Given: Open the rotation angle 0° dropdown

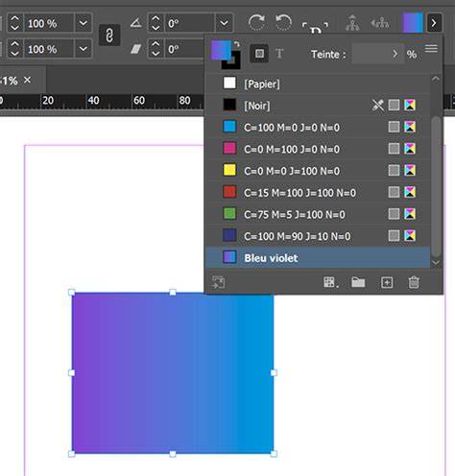Looking at the screenshot, I should [224, 23].
